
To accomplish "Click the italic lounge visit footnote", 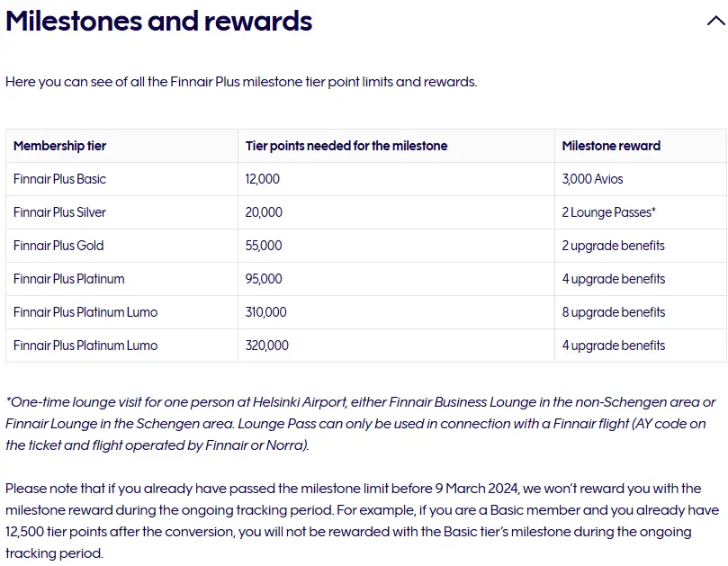I will click(x=360, y=423).
